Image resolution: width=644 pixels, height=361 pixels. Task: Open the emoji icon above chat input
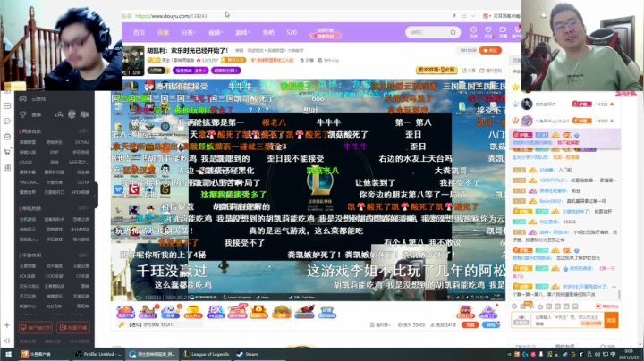click(x=514, y=306)
